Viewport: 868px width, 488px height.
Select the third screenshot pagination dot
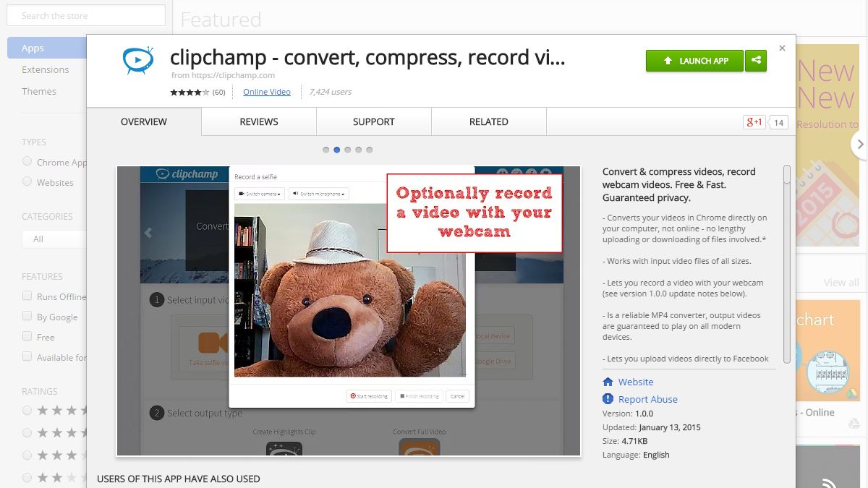pos(348,150)
